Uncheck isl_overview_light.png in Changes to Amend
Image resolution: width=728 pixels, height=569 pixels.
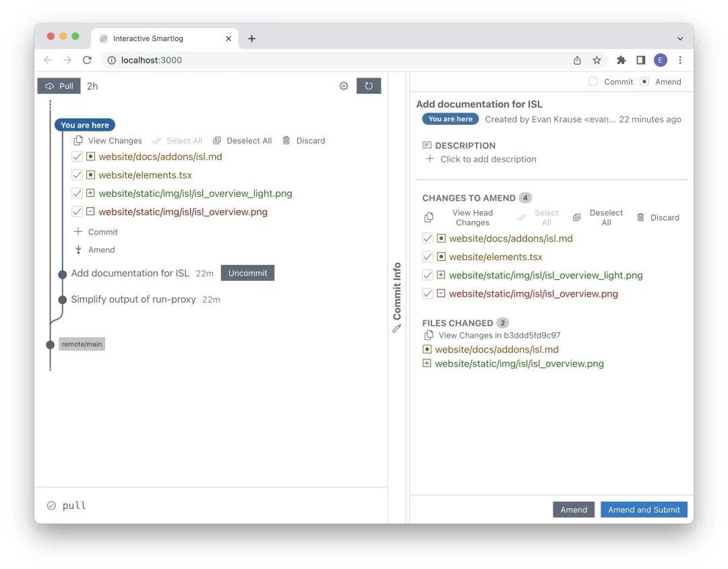[x=427, y=275]
